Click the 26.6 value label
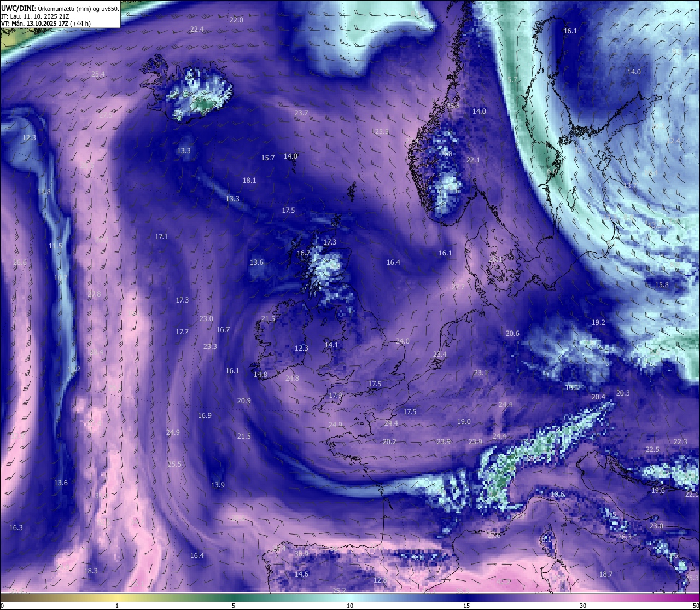Screen dimensions: 700x610 (20, 262)
